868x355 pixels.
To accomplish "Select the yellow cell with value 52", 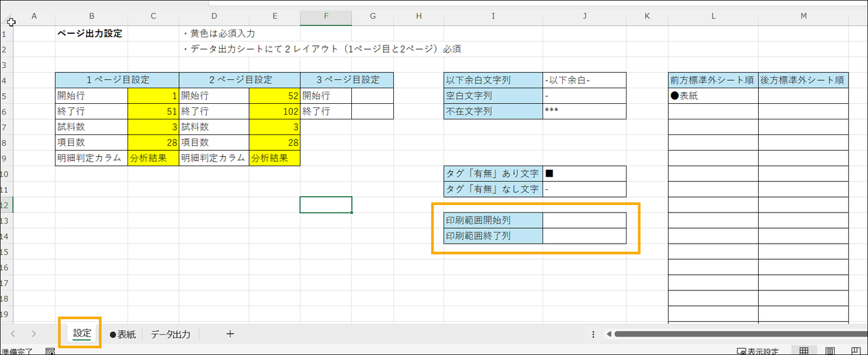I will 274,96.
